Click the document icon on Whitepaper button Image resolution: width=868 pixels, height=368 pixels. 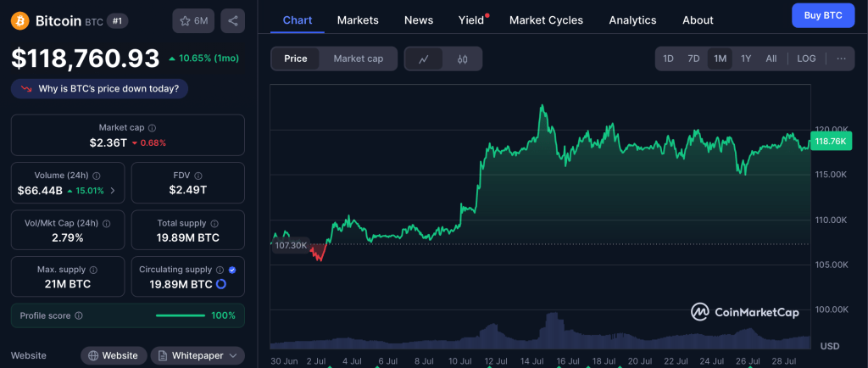coord(164,355)
